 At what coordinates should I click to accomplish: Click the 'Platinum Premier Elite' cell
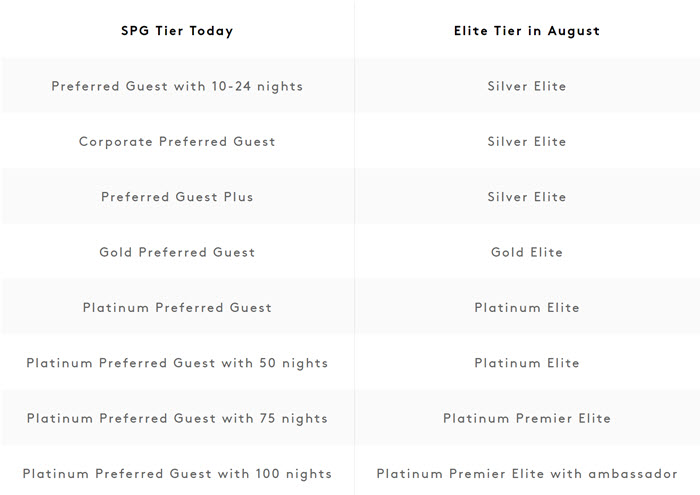pos(527,418)
